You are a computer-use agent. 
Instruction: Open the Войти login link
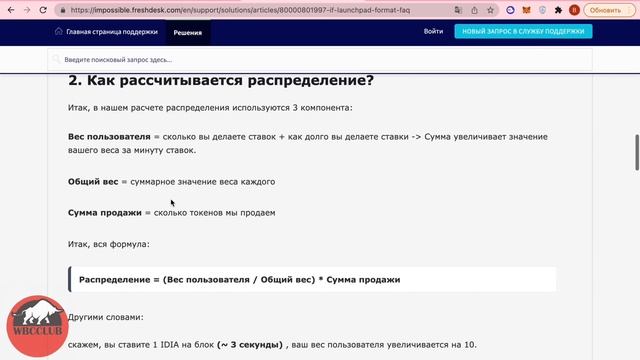coord(433,31)
